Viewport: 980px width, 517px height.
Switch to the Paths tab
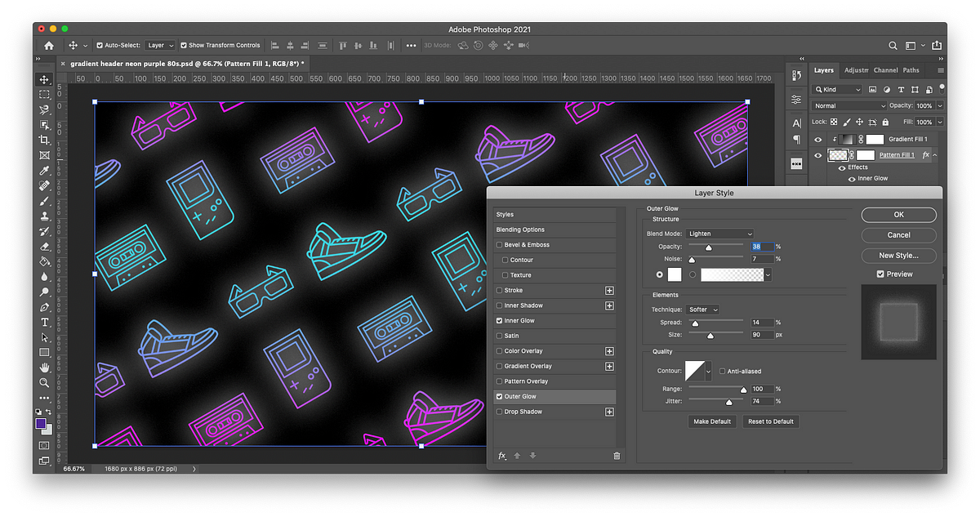[911, 70]
